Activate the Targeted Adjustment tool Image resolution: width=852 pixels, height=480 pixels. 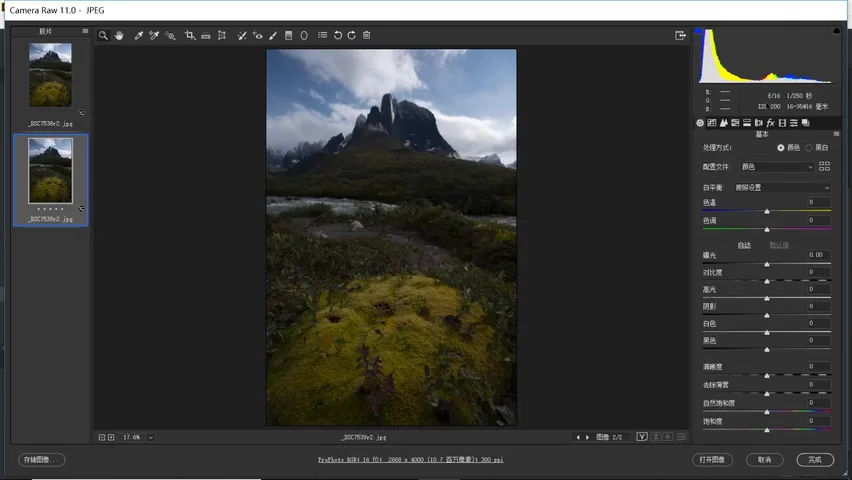[x=170, y=35]
